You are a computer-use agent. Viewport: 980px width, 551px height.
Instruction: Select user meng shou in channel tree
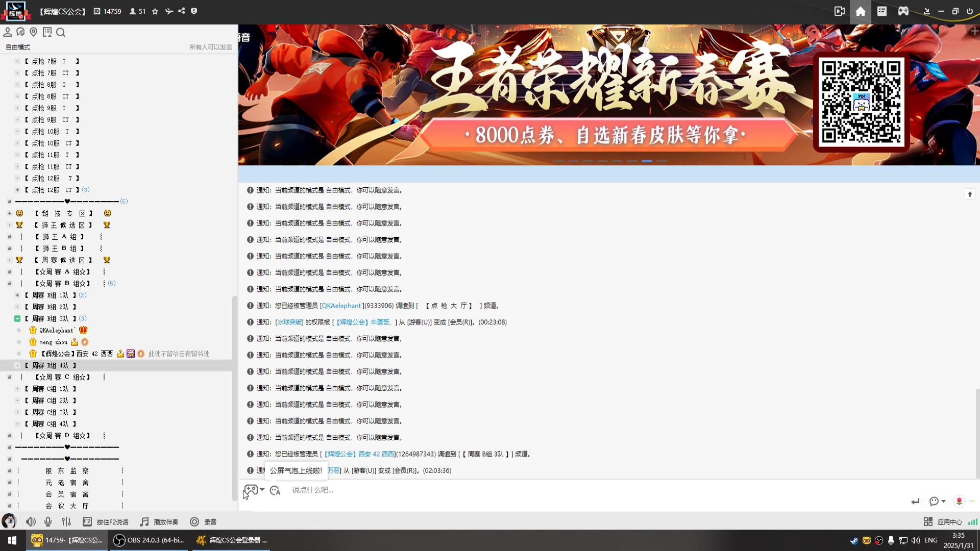(54, 342)
